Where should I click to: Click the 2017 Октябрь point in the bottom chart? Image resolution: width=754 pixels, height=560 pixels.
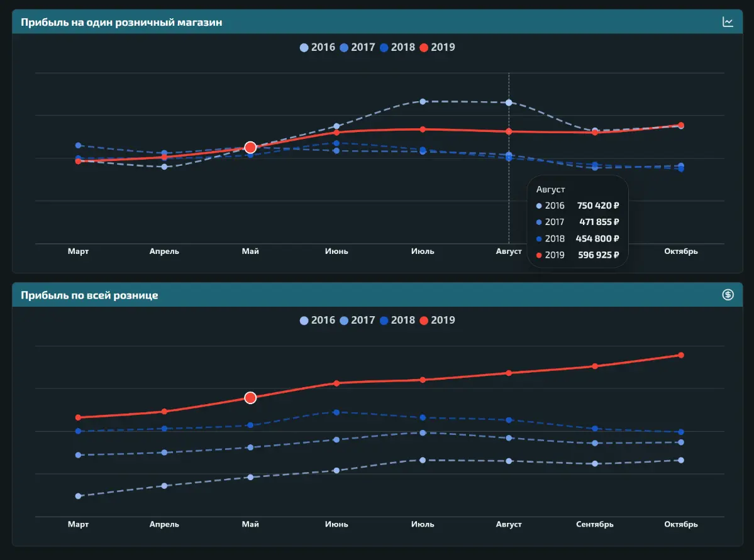pos(681,442)
